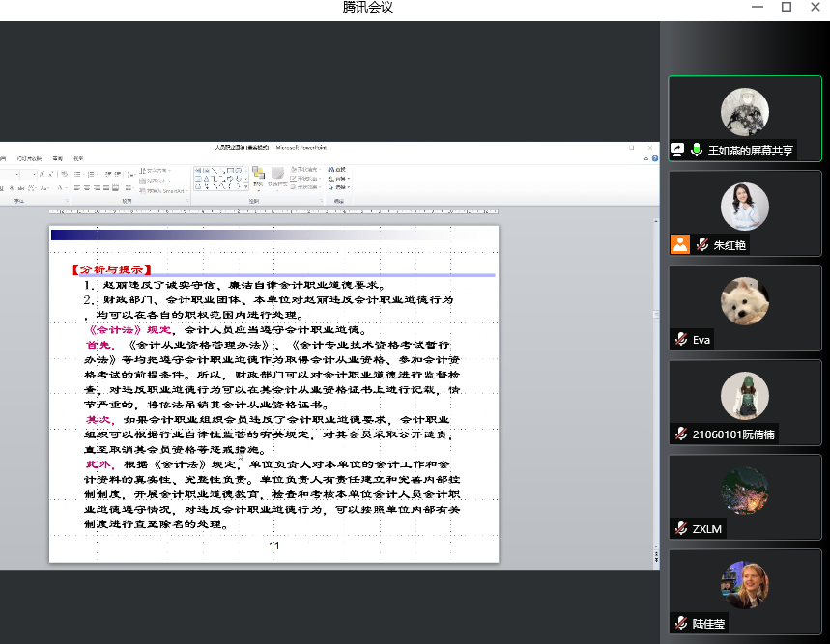Screen dimensions: 830x644
Task: Click the shapes gallery in the shared PowerPoint ribbon
Action: (220, 178)
